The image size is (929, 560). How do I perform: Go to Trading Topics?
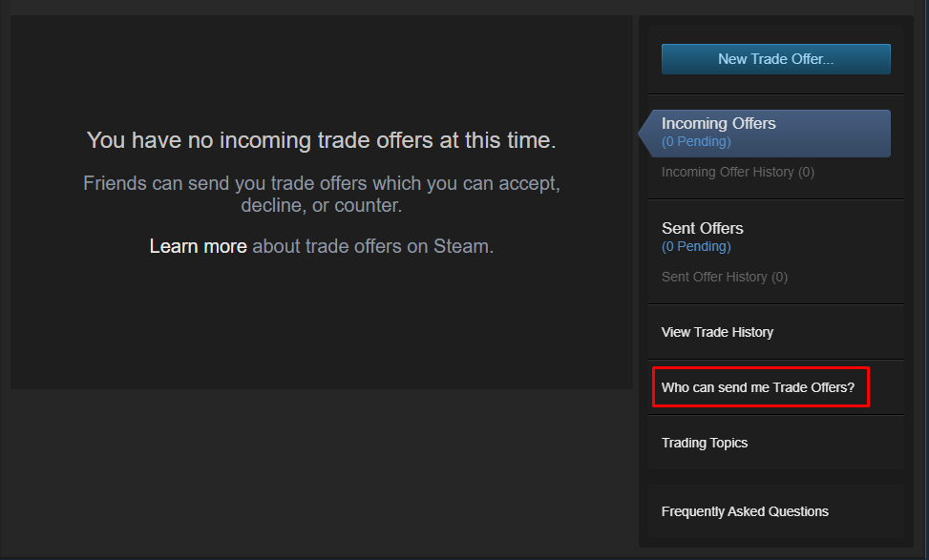705,443
